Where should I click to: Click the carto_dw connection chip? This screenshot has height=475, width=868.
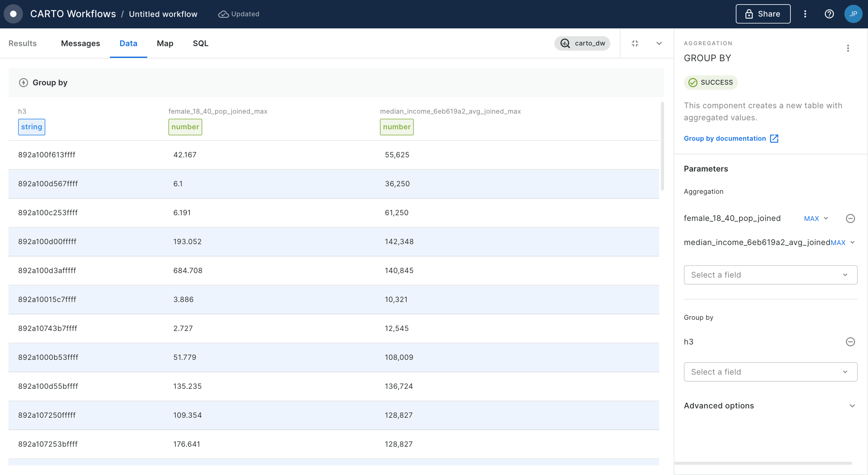tap(582, 43)
